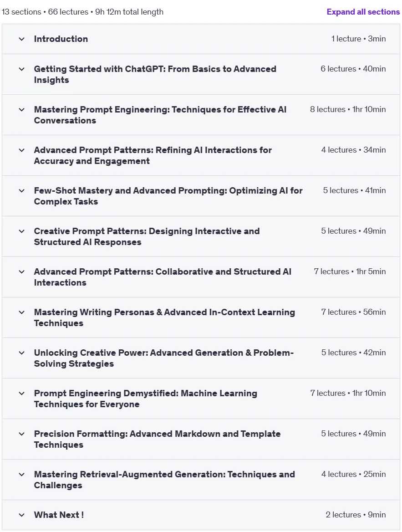Click Few-Shot Mastery section heading
This screenshot has height=532, width=402.
168,196
